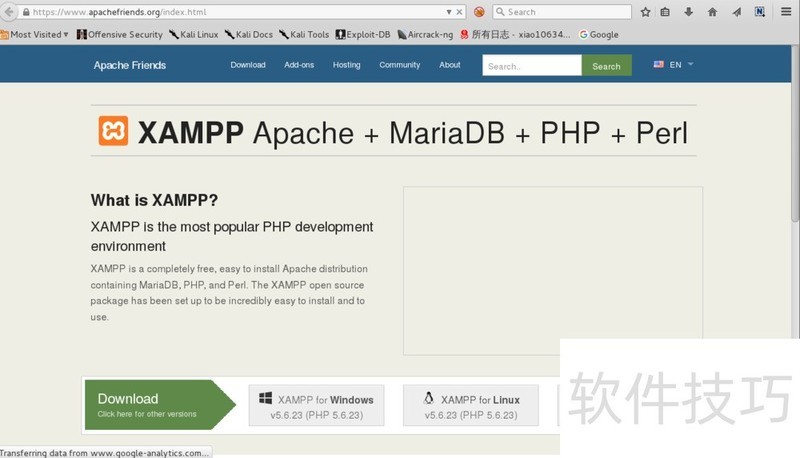Click the browser back arrow button
The height and width of the screenshot is (458, 800).
pos(8,12)
